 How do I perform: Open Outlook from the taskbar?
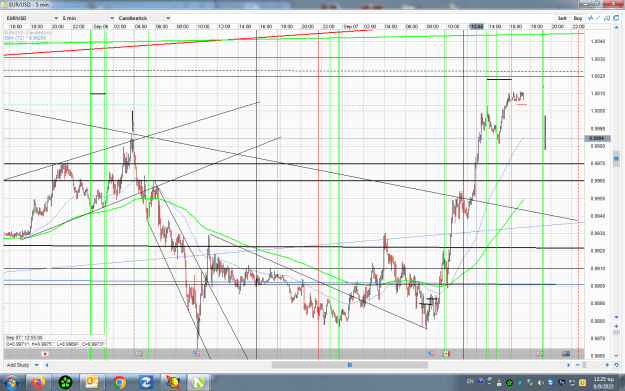click(92, 383)
